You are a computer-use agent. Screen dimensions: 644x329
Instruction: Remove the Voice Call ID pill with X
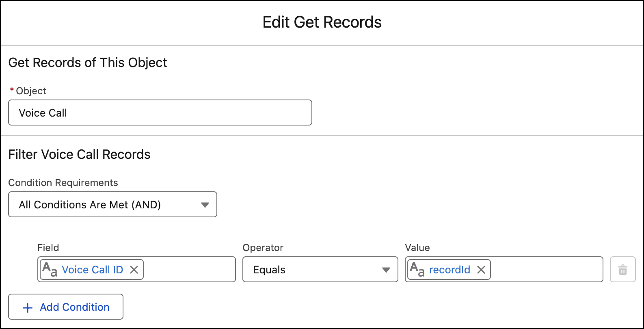(x=134, y=270)
